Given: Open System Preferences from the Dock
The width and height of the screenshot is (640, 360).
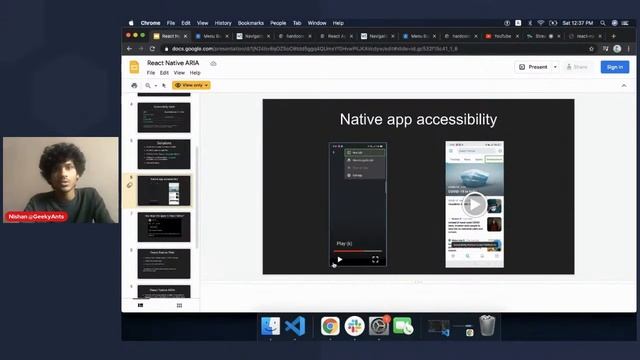Looking at the screenshot, I should (x=379, y=326).
